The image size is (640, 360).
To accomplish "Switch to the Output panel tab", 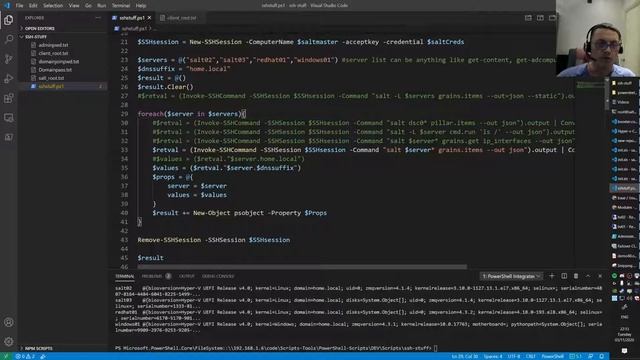I will (x=187, y=276).
